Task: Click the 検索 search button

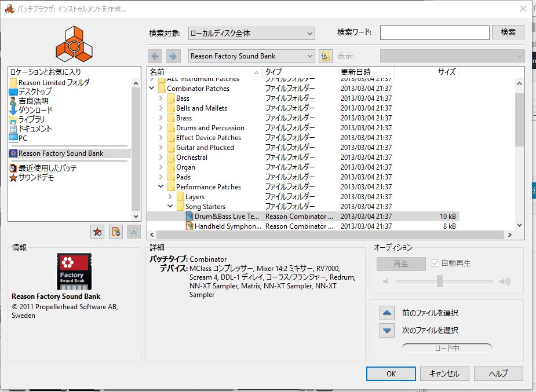Action: click(508, 32)
